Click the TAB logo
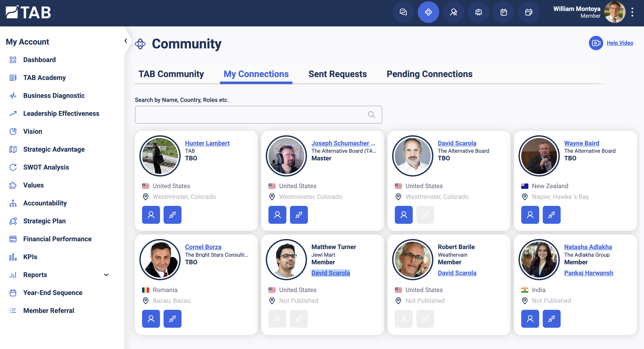 coord(28,12)
